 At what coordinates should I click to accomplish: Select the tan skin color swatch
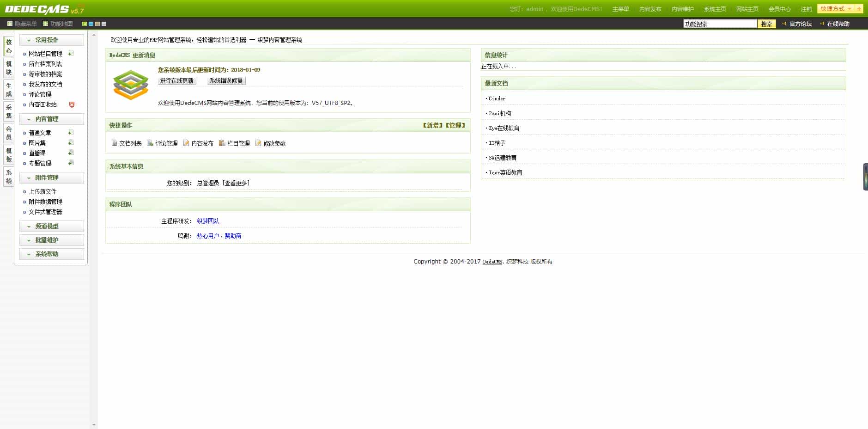97,24
